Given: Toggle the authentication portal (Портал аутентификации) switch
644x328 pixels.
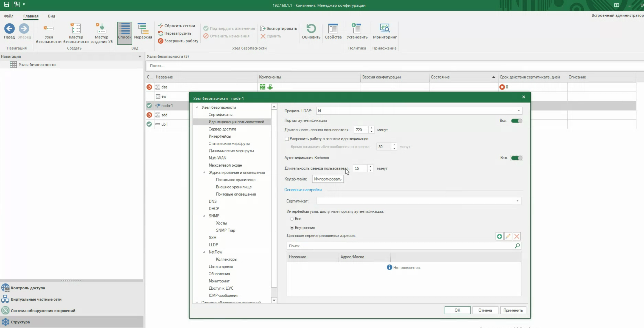Looking at the screenshot, I should pos(516,121).
